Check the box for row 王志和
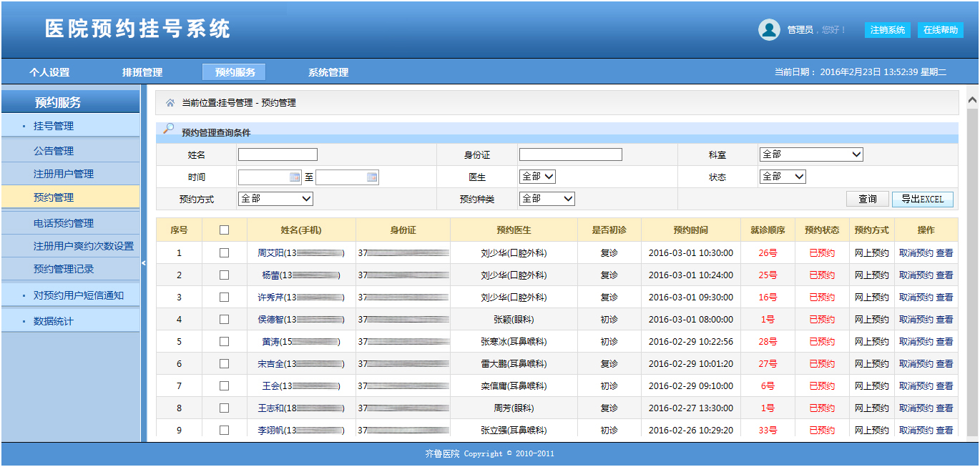Image resolution: width=980 pixels, height=467 pixels. point(224,408)
